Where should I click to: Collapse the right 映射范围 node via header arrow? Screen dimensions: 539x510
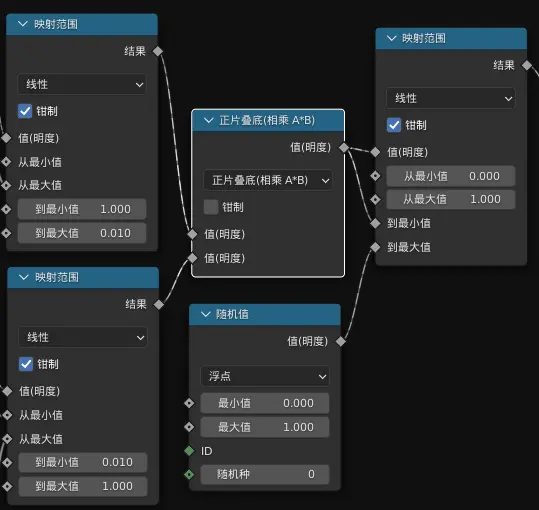(392, 38)
